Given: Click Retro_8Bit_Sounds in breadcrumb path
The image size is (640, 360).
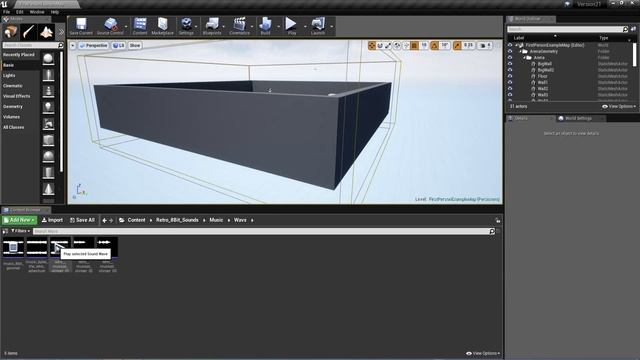Looking at the screenshot, I should (177, 220).
